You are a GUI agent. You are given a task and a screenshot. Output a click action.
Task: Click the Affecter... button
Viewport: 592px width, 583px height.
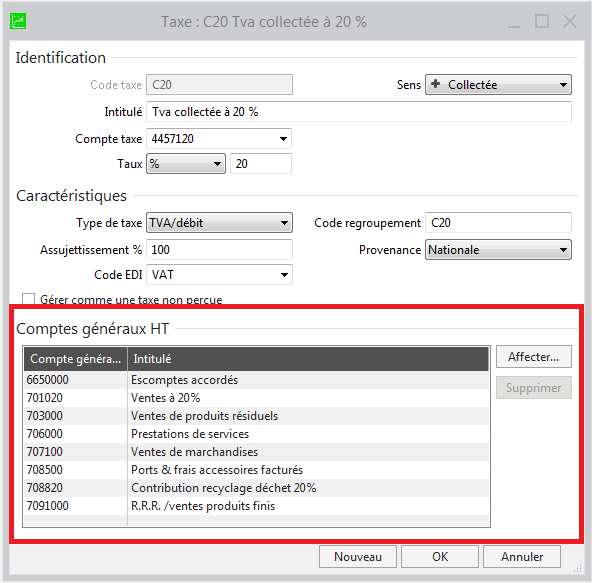(533, 356)
